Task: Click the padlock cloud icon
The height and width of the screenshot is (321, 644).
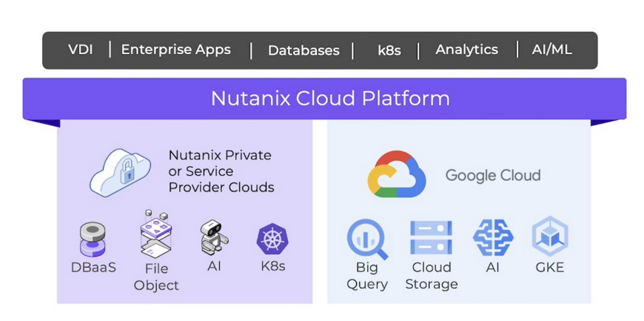Action: [x=120, y=172]
